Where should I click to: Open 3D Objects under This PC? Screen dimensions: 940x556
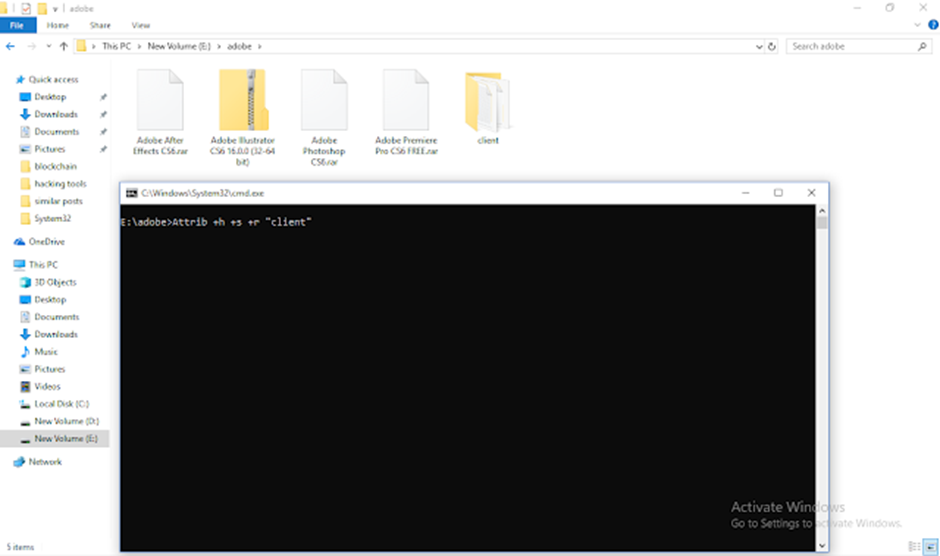click(x=55, y=282)
